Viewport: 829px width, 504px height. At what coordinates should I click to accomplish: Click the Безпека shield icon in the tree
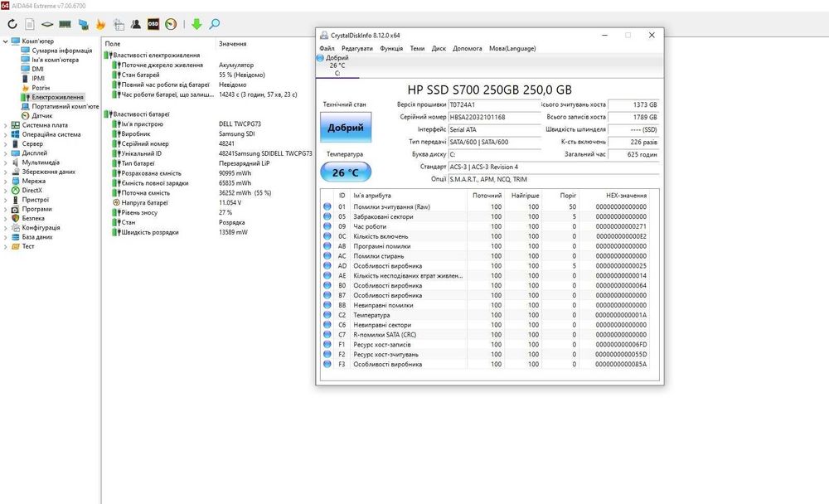[15, 218]
